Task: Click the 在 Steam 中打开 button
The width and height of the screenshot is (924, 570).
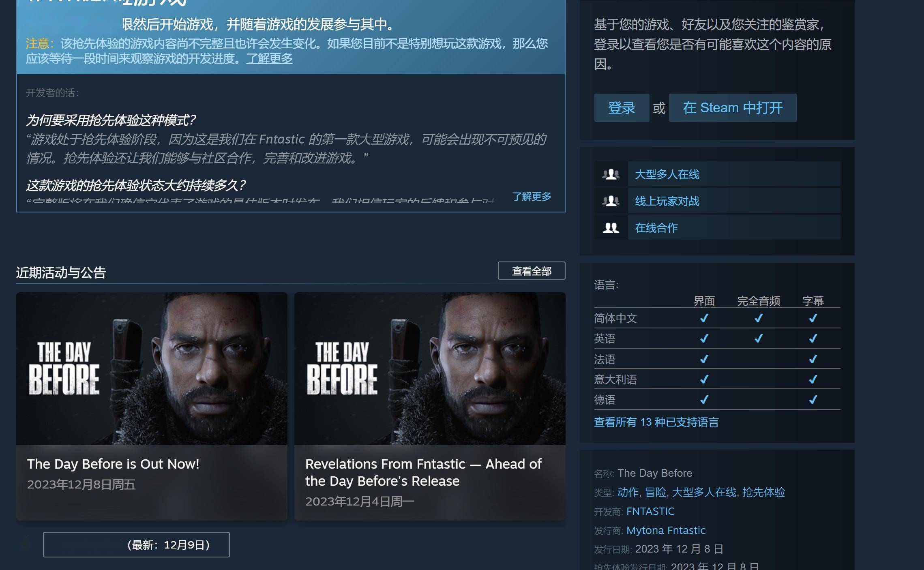Action: click(732, 108)
